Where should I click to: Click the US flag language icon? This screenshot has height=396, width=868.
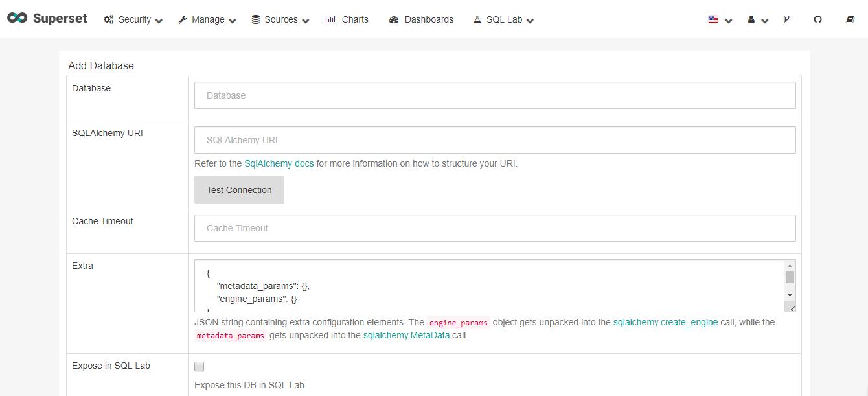[x=713, y=19]
